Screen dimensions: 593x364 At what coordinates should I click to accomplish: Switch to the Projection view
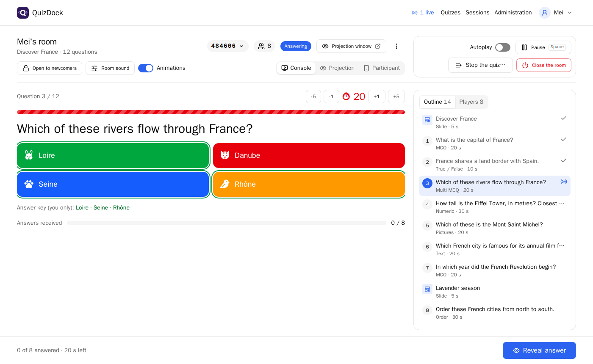pos(337,68)
